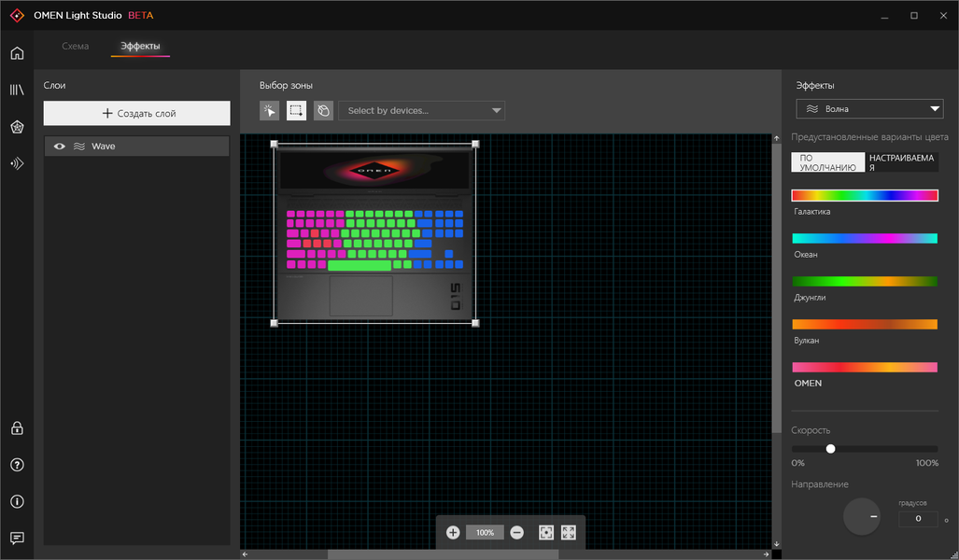Click the fullscreen expand arrows icon

568,533
